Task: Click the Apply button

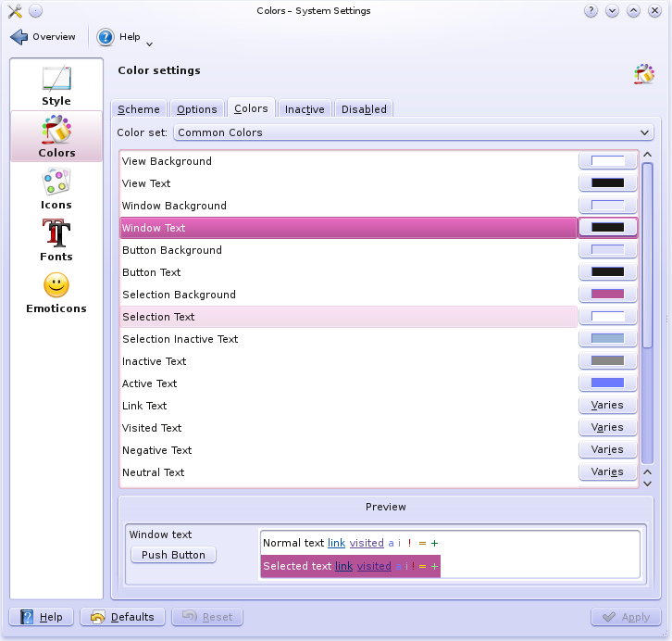Action: pos(626,617)
